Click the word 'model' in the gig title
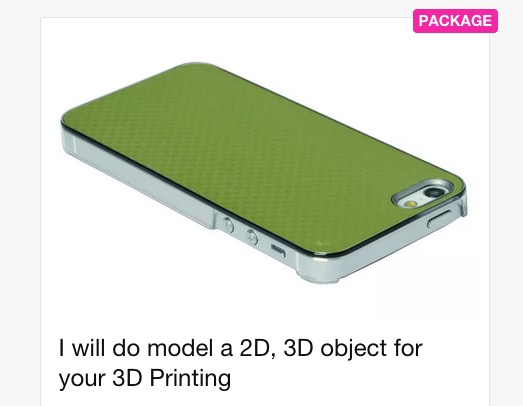Screen dimensions: 523x406 coord(180,348)
